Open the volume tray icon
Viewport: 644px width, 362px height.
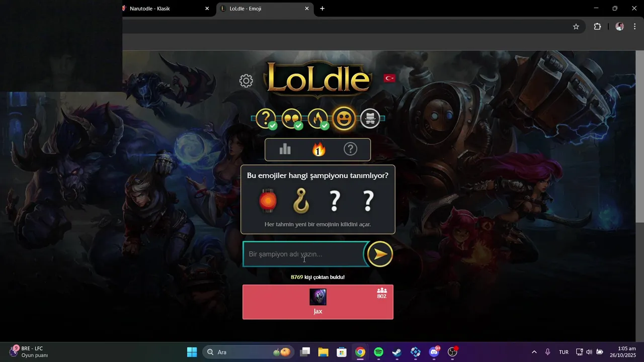point(589,352)
